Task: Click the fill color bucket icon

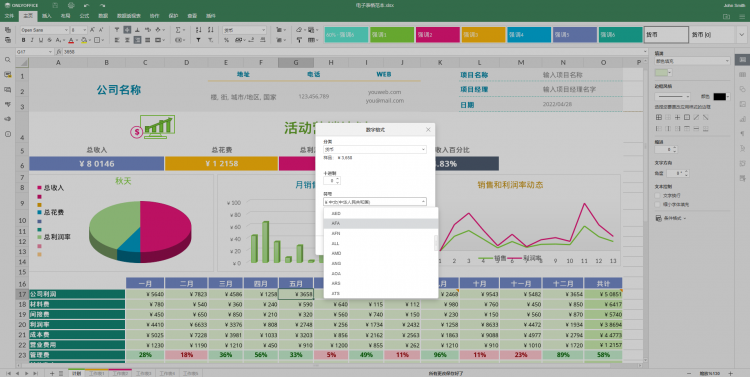Action: [x=84, y=40]
